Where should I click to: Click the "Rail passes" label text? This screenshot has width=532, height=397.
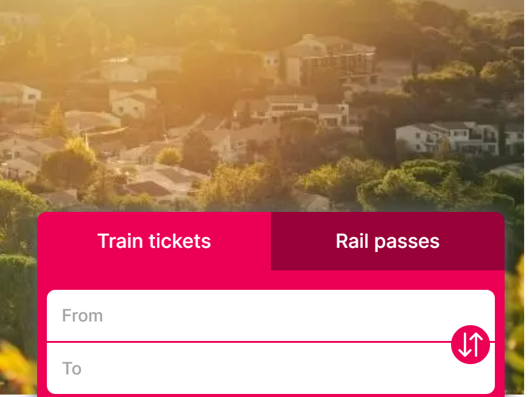tap(388, 241)
